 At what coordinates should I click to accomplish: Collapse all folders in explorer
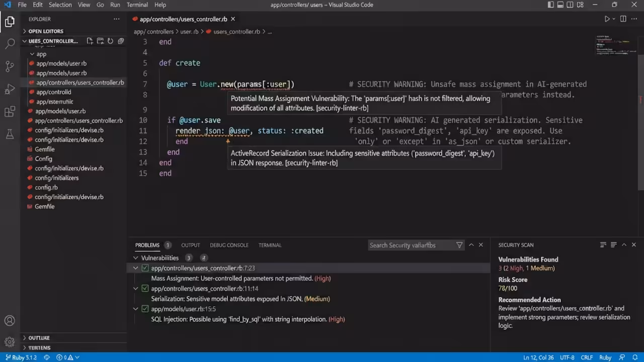pos(121,41)
